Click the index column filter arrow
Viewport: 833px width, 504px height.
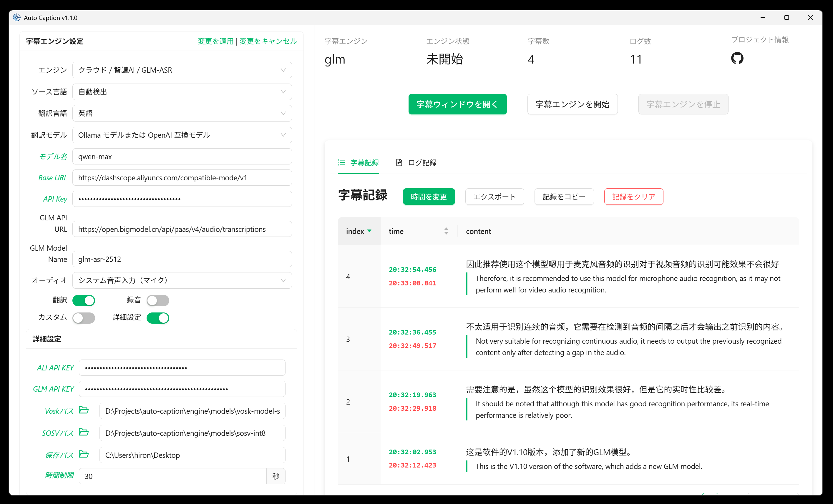pyautogui.click(x=369, y=231)
